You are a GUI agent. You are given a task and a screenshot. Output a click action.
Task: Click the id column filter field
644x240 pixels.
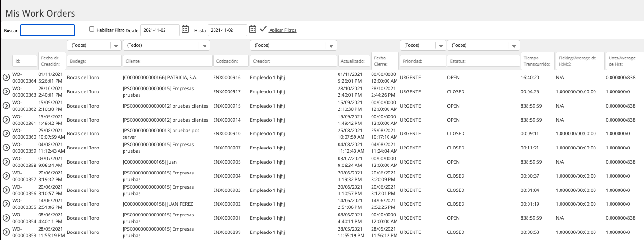point(25,61)
